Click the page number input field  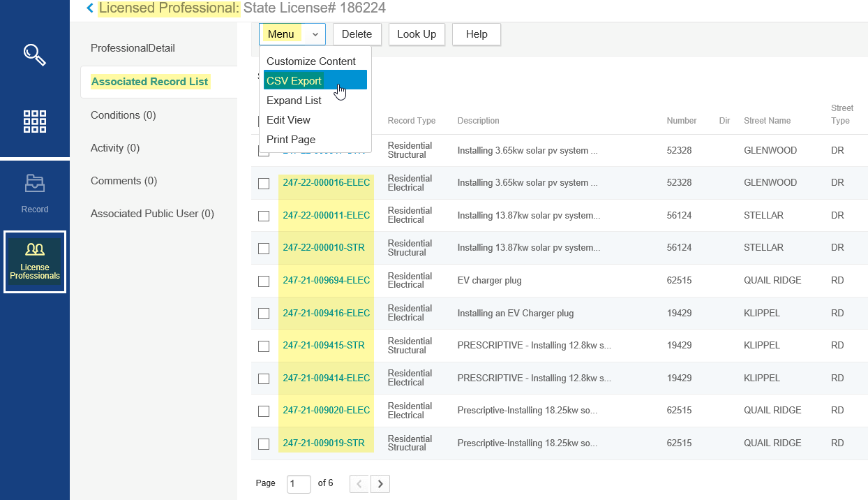[x=299, y=483]
